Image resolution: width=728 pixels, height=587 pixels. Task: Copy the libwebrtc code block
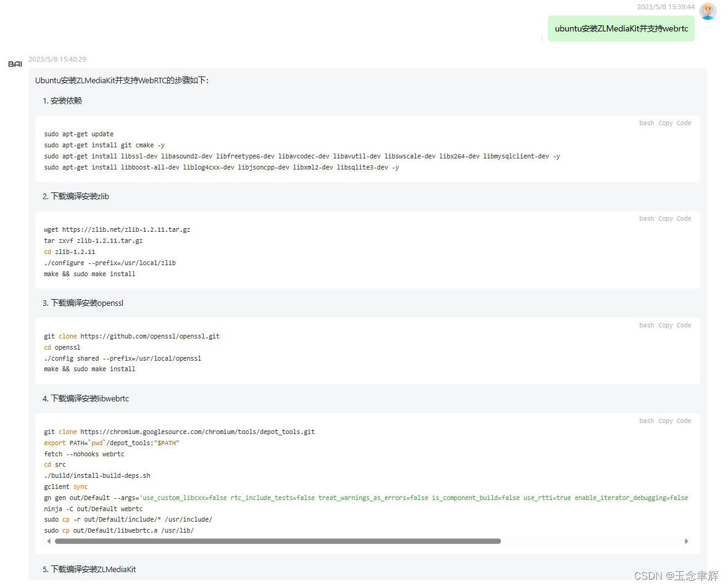[665, 421]
